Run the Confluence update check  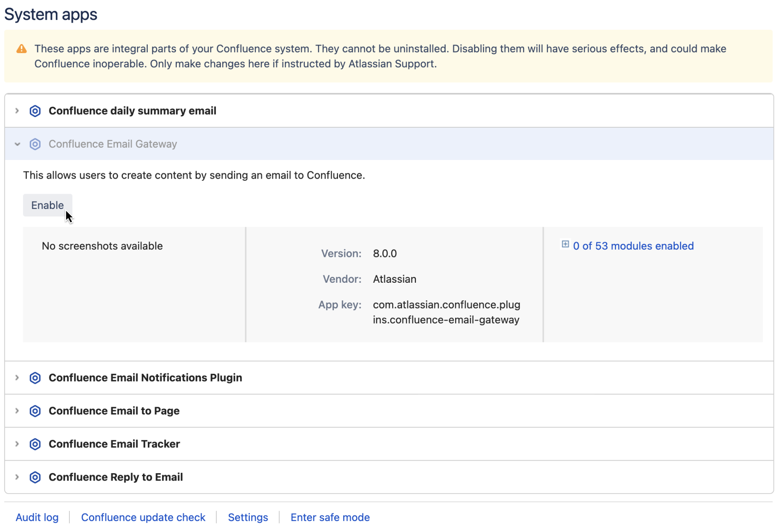[143, 517]
